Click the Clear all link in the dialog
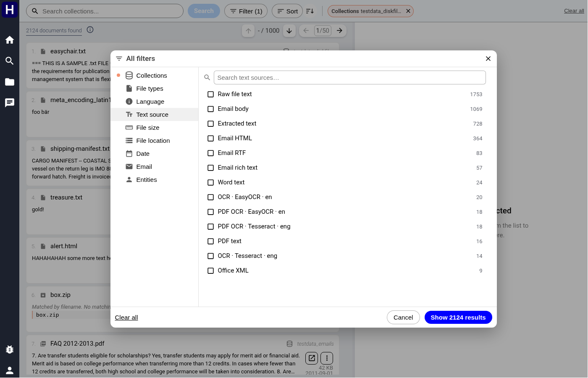The width and height of the screenshot is (588, 378). click(x=126, y=318)
